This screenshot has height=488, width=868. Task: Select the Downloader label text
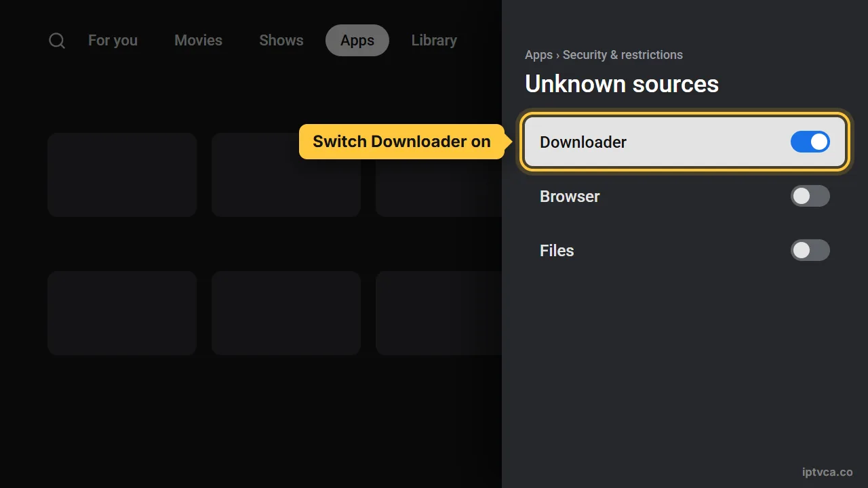pyautogui.click(x=583, y=142)
